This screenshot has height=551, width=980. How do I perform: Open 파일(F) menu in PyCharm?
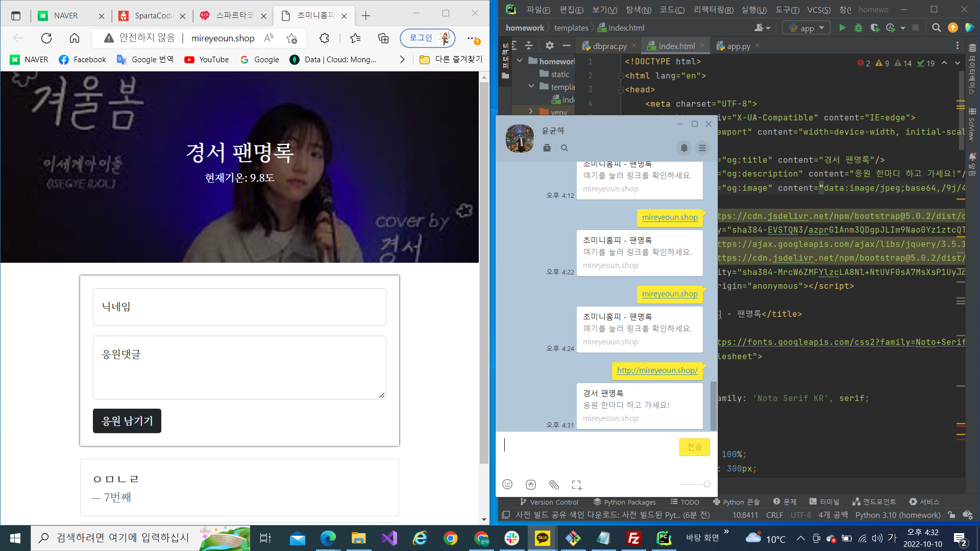pyautogui.click(x=538, y=10)
